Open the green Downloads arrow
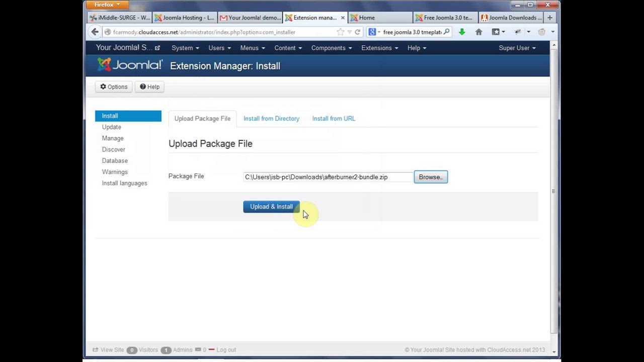 (462, 32)
